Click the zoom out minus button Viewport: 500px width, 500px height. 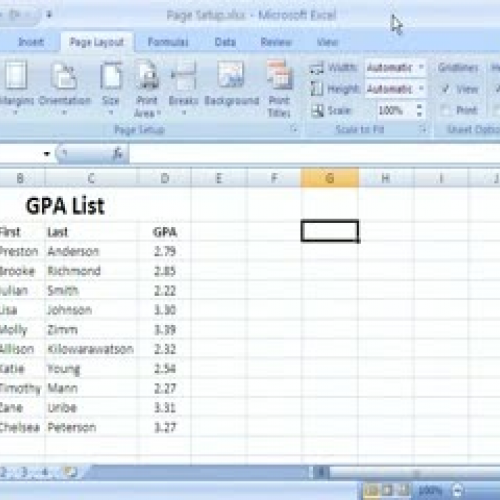click(x=458, y=491)
